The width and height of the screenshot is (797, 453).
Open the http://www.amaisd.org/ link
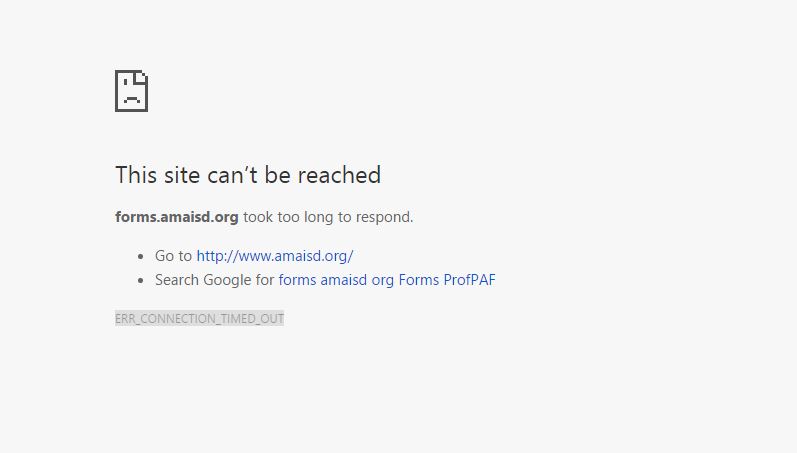click(274, 255)
